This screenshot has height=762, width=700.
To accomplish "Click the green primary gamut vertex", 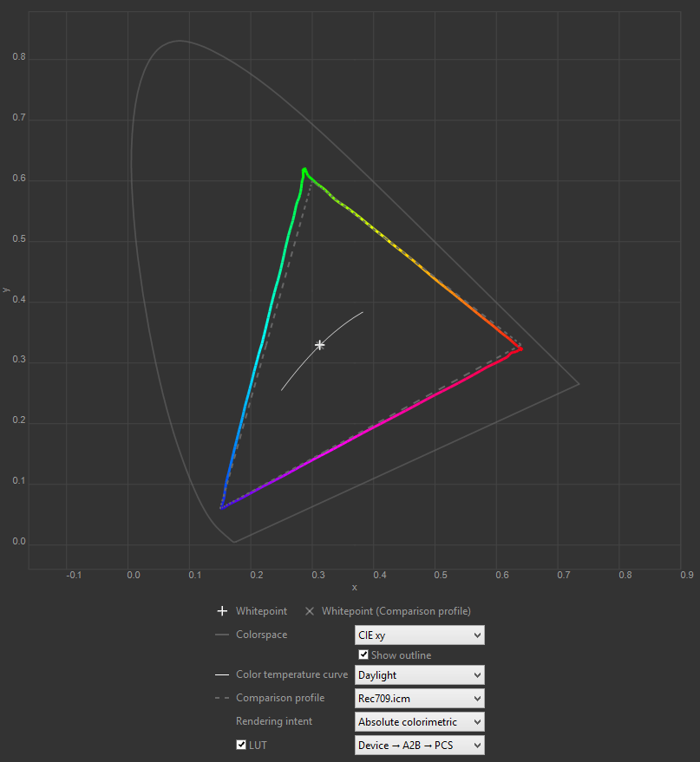I will coord(304,170).
